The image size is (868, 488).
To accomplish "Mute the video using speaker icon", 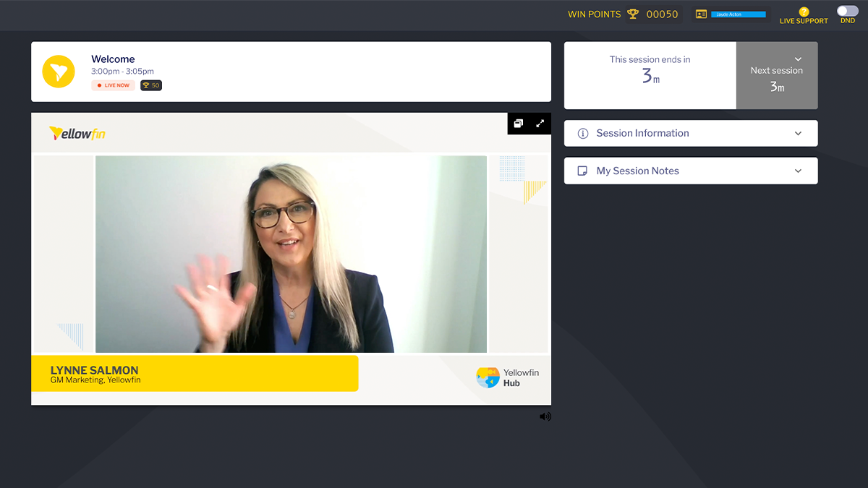I will (x=545, y=416).
